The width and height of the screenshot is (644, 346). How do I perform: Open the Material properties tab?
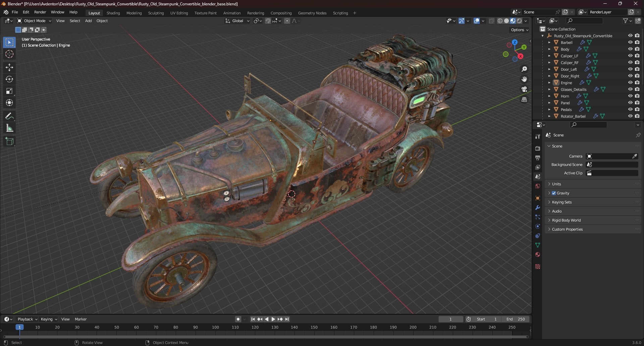pos(538,254)
